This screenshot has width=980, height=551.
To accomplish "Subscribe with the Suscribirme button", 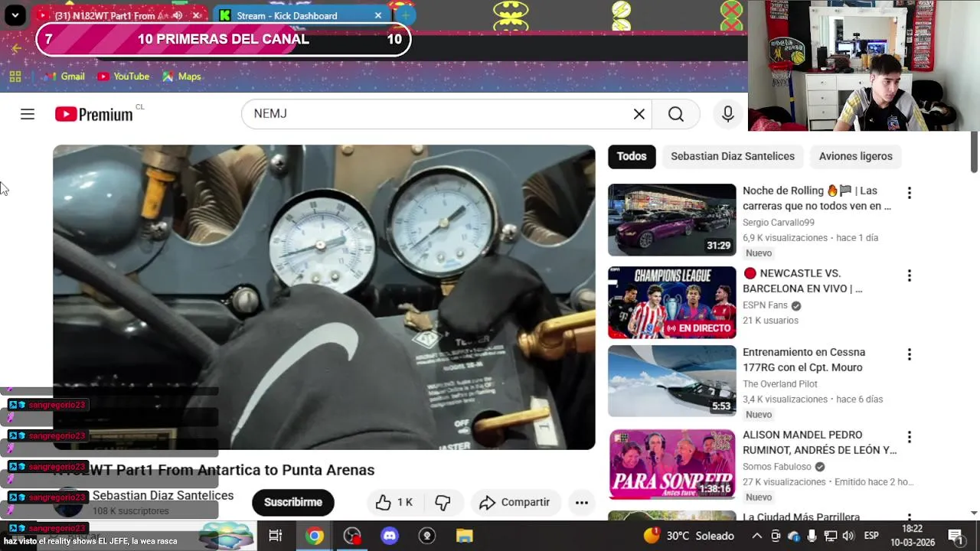I will point(293,502).
